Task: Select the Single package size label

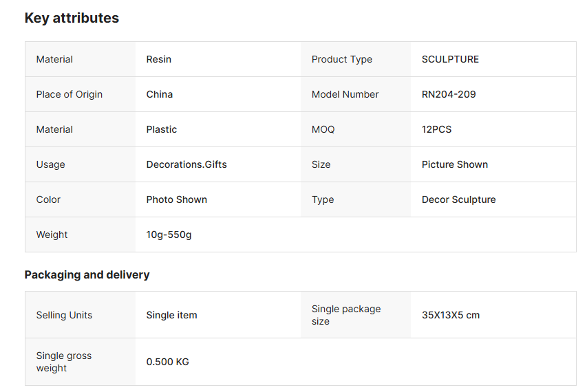Action: pos(346,315)
